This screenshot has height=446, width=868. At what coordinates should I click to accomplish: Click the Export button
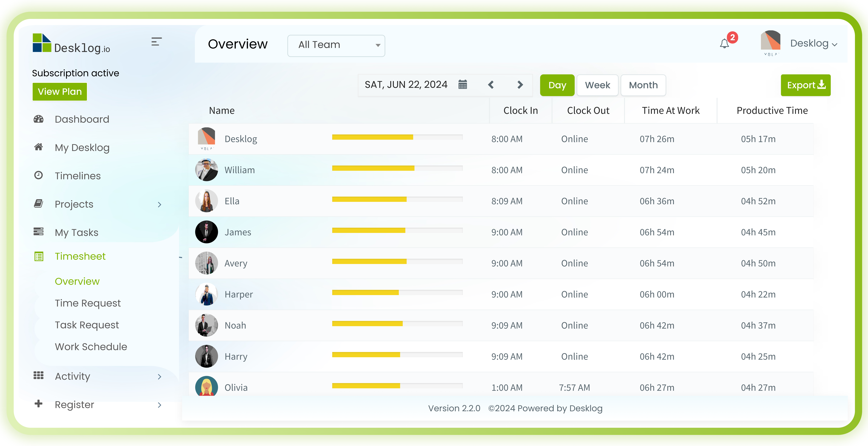(805, 85)
